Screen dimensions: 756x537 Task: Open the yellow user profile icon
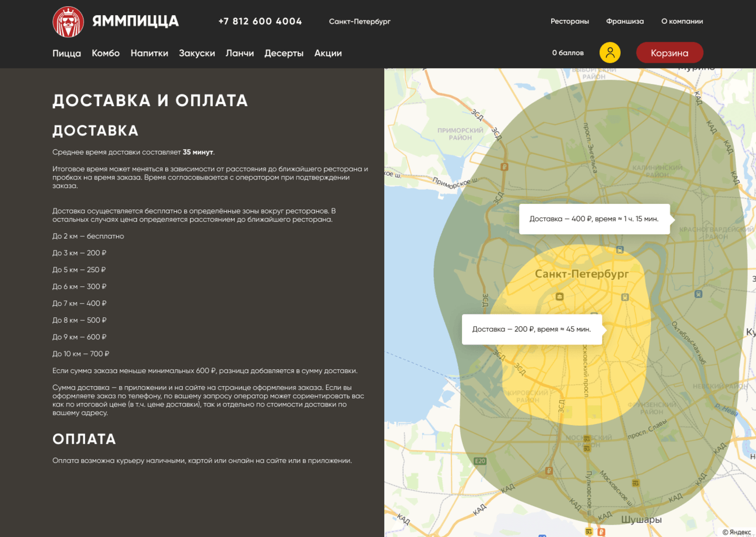[x=610, y=53]
